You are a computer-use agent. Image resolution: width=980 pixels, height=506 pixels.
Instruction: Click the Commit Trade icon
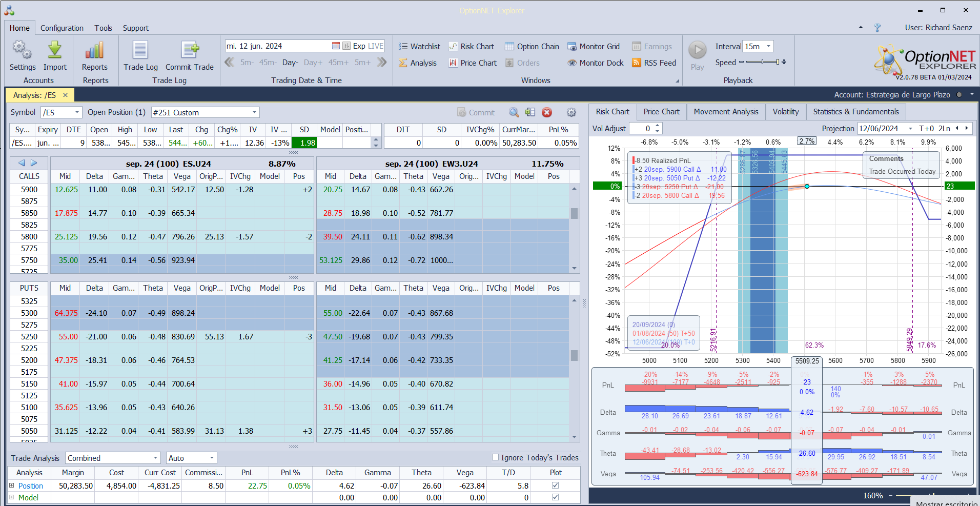(x=190, y=50)
